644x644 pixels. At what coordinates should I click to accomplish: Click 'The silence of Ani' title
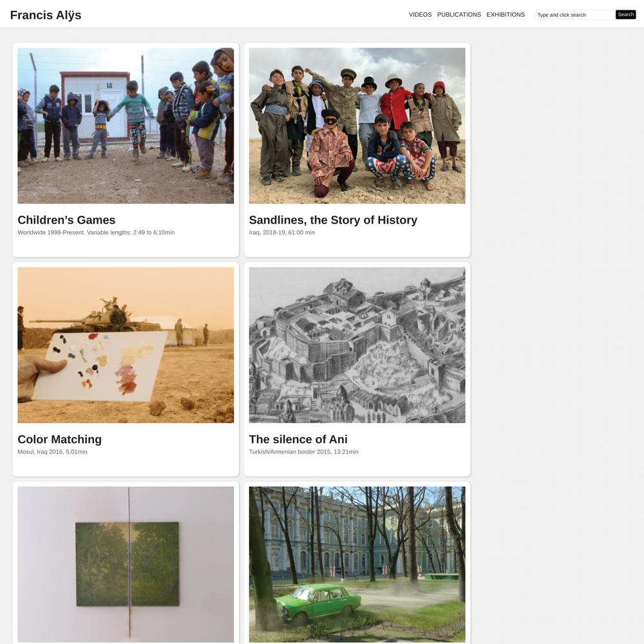(x=298, y=439)
